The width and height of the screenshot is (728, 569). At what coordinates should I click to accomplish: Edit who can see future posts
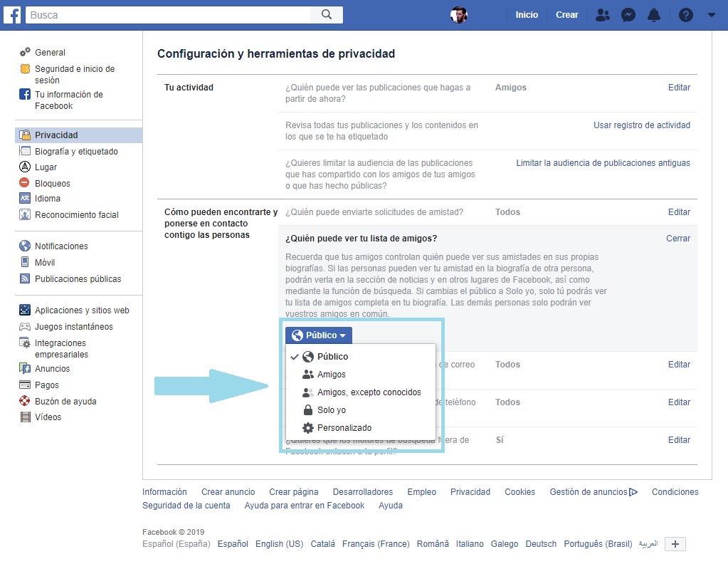tap(679, 88)
